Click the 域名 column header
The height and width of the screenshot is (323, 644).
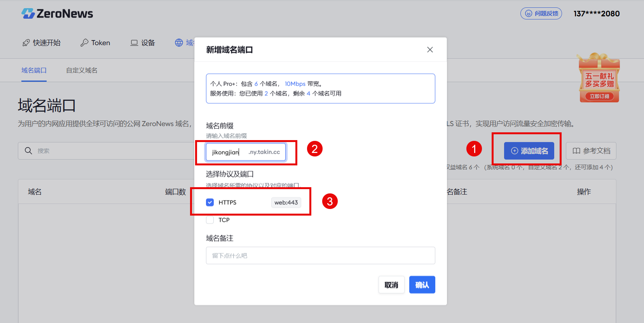35,192
